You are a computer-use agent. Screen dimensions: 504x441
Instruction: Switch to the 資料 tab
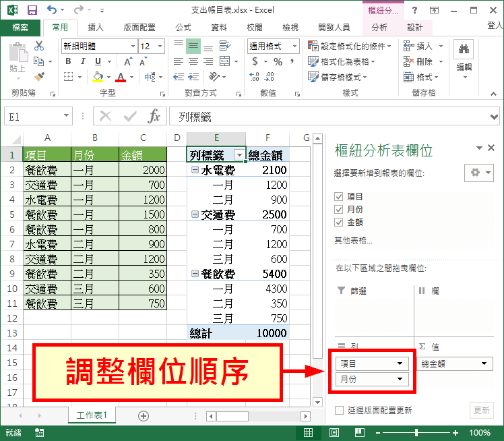[x=219, y=28]
